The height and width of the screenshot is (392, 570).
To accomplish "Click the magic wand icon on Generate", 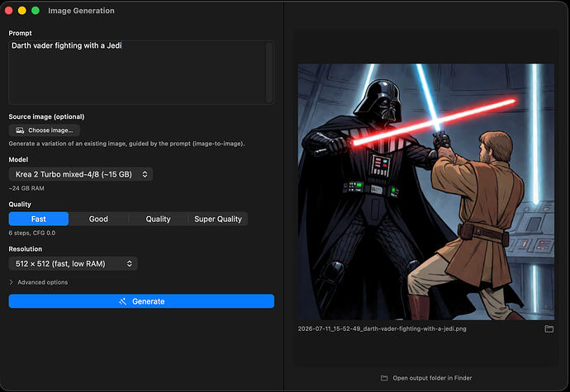I will (123, 301).
